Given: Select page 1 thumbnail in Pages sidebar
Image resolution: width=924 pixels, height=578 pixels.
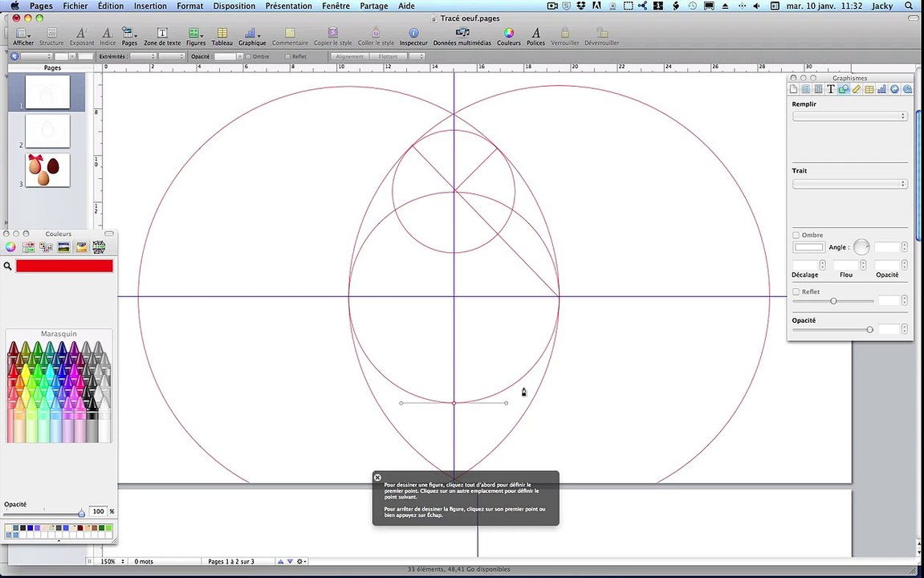Looking at the screenshot, I should coord(47,92).
